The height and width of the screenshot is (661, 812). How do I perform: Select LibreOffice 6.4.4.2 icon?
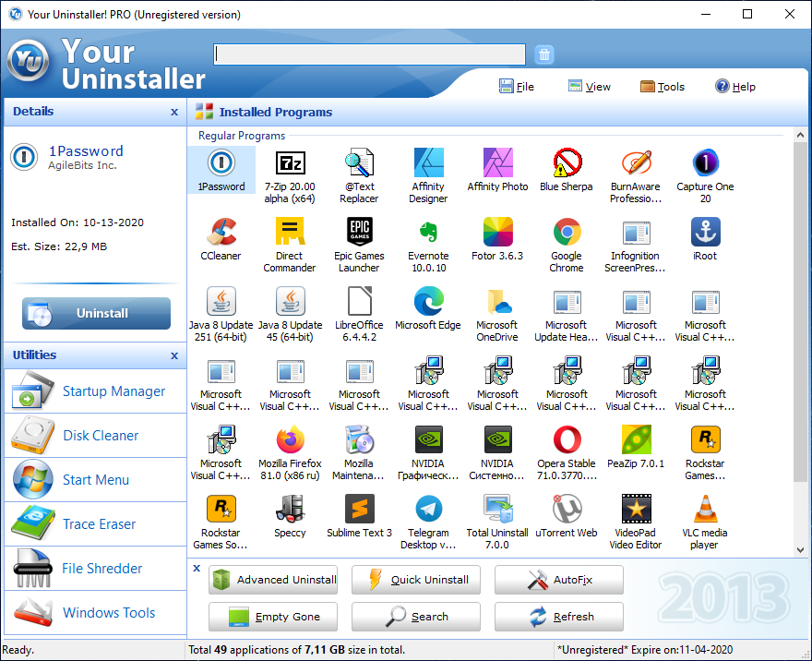pyautogui.click(x=359, y=301)
